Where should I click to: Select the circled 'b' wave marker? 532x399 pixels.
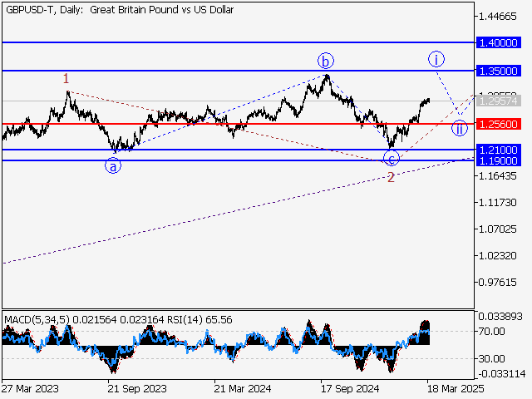coord(326,61)
